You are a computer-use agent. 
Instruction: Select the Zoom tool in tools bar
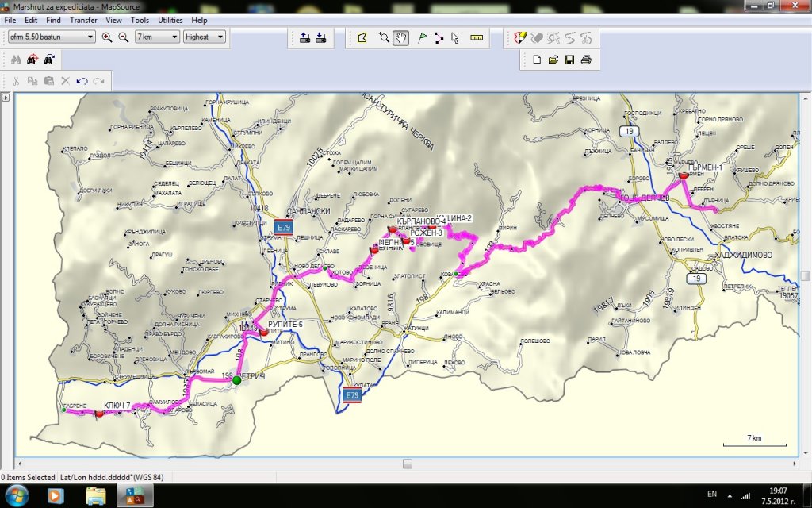pyautogui.click(x=384, y=38)
